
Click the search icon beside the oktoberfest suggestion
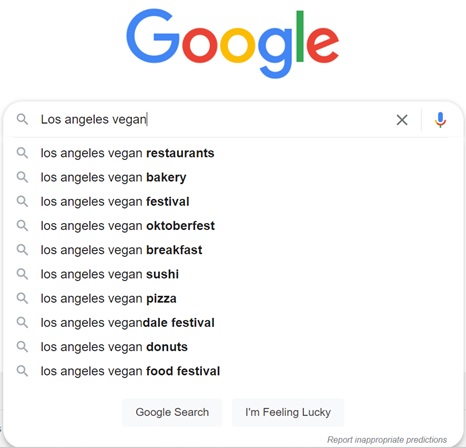click(22, 226)
